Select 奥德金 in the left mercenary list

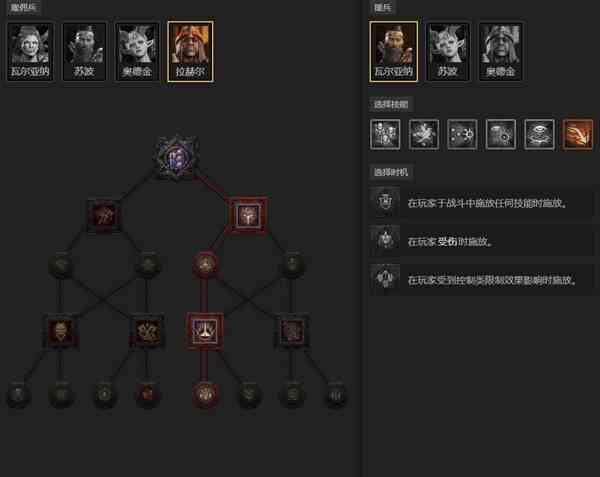(137, 51)
